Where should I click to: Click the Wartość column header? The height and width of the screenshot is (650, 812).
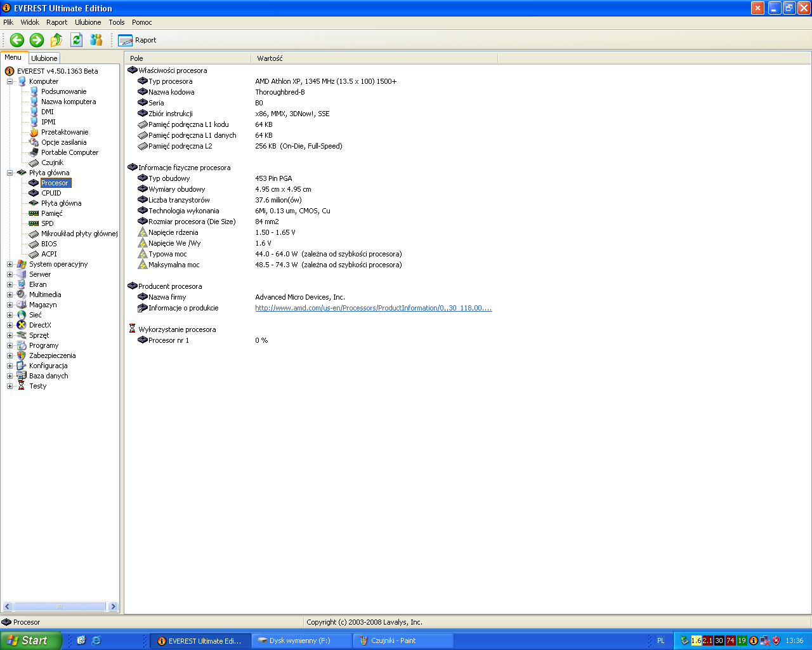374,58
